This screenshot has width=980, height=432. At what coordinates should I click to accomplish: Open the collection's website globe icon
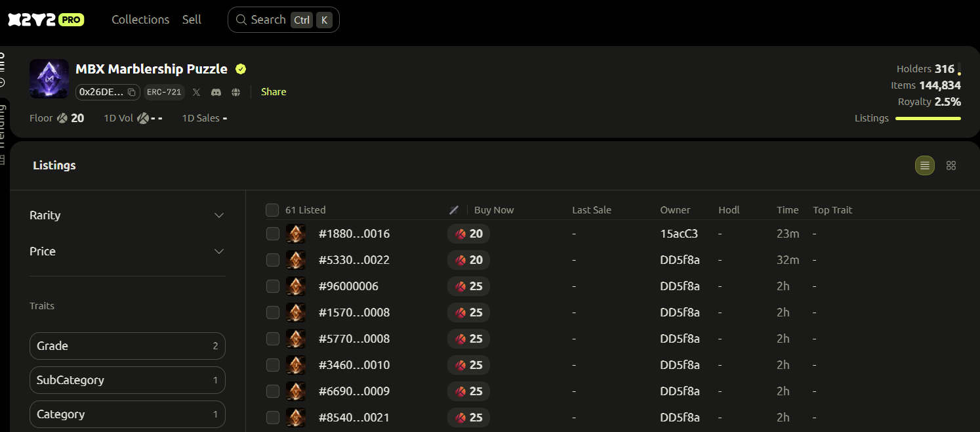(x=236, y=93)
